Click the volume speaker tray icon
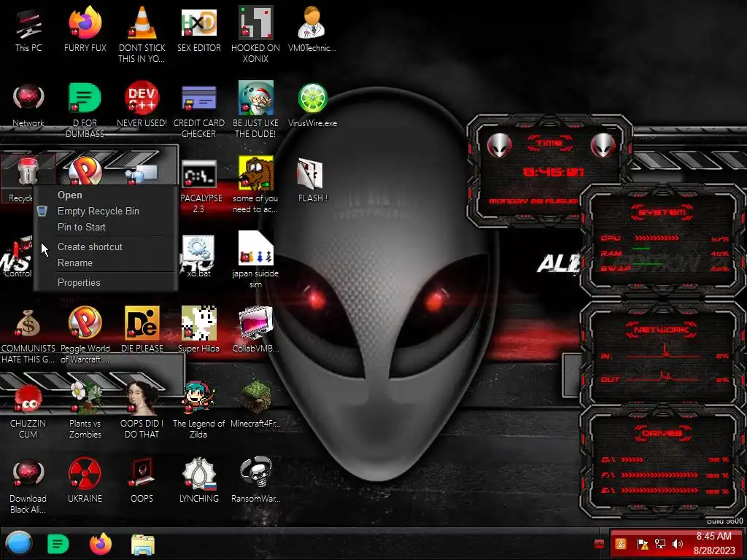The image size is (747, 560). point(678,544)
